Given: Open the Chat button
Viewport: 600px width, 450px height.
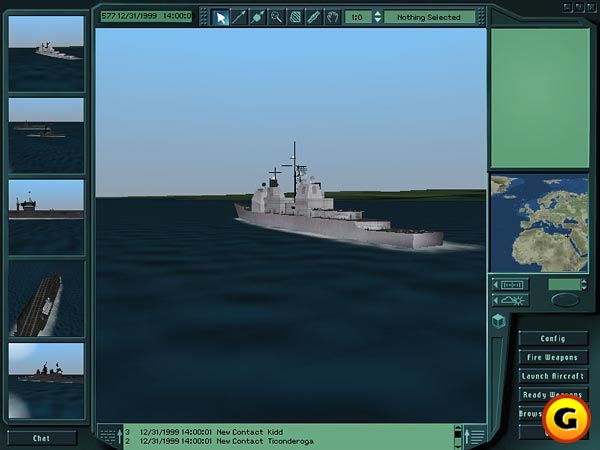Looking at the screenshot, I should (42, 439).
